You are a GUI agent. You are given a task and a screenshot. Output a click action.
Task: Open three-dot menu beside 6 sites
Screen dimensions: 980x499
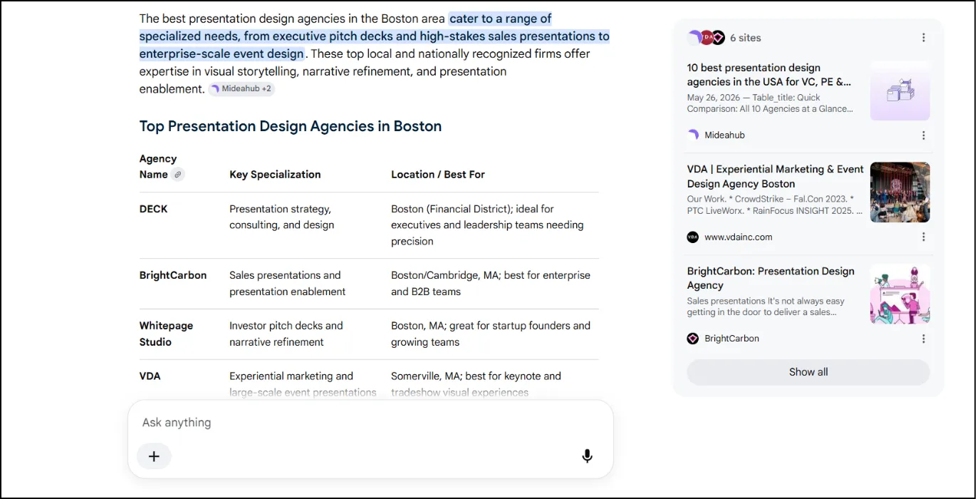[x=924, y=38]
